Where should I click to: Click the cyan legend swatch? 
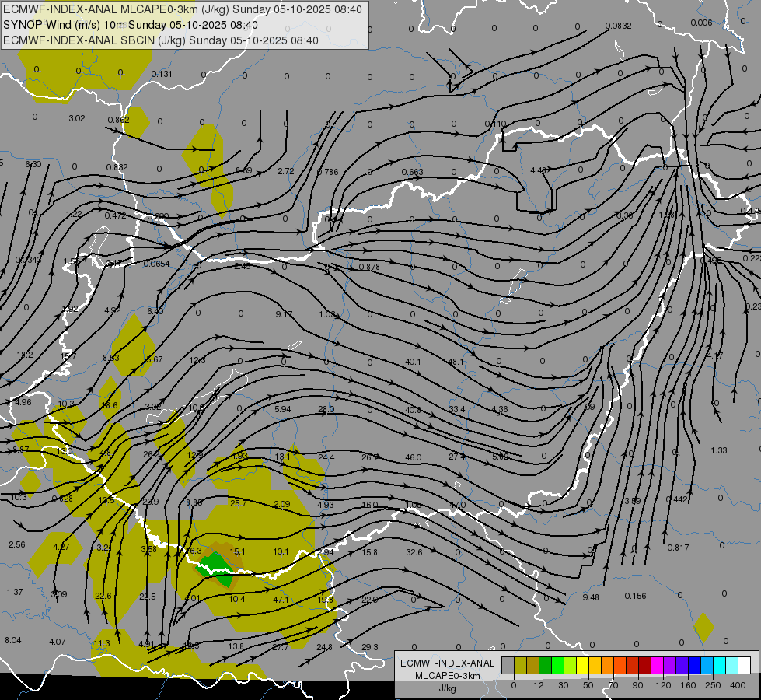[720, 666]
